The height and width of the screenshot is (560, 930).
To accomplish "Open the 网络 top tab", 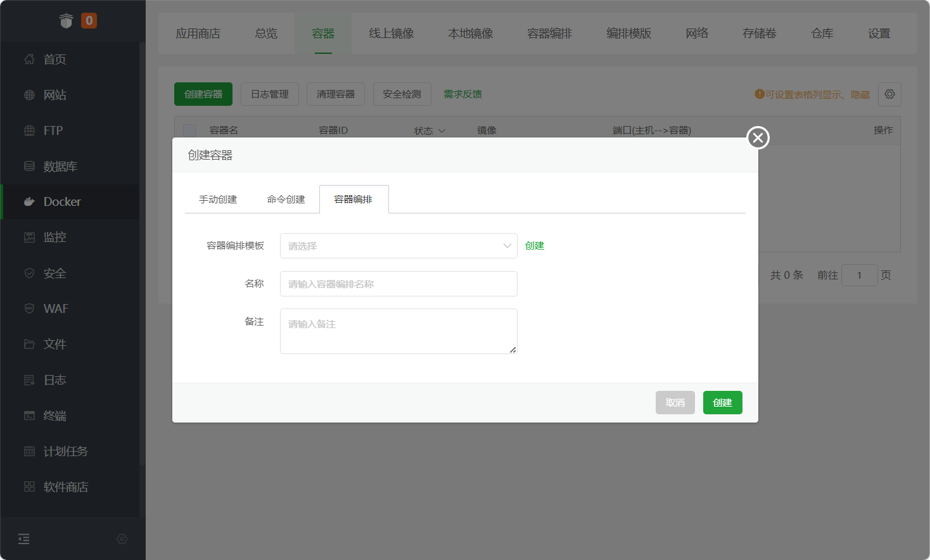I will (x=697, y=34).
